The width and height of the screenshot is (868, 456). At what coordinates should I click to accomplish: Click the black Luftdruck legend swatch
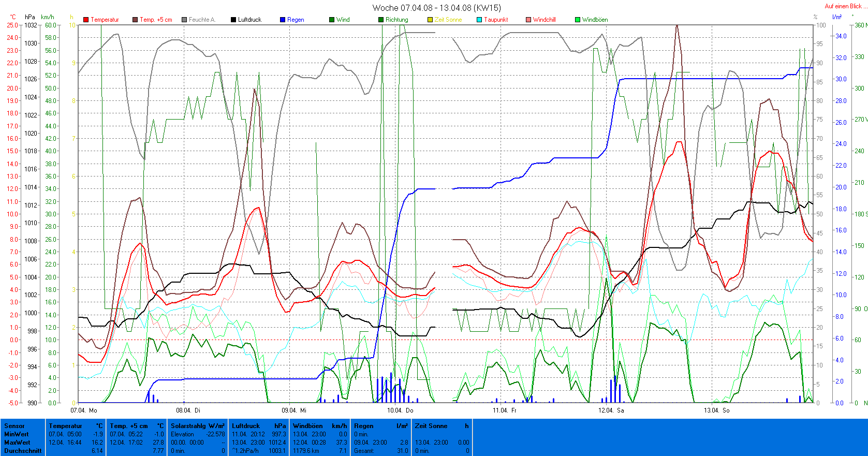(x=233, y=20)
